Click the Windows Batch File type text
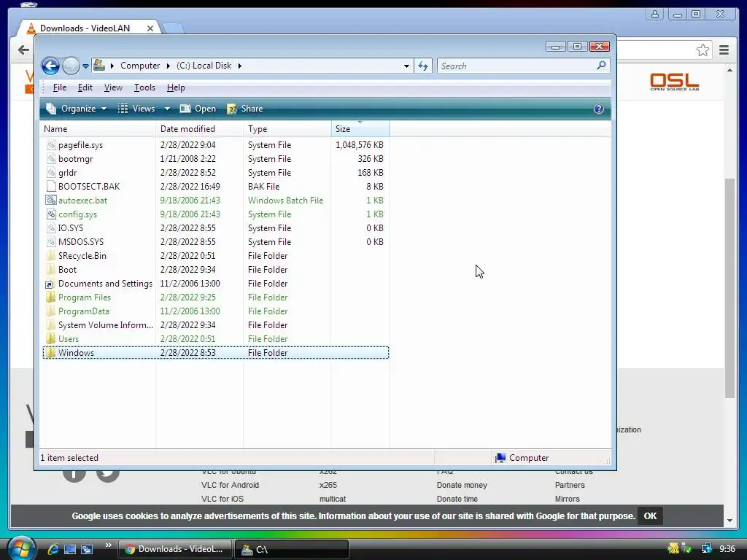Image resolution: width=747 pixels, height=560 pixels. [285, 200]
